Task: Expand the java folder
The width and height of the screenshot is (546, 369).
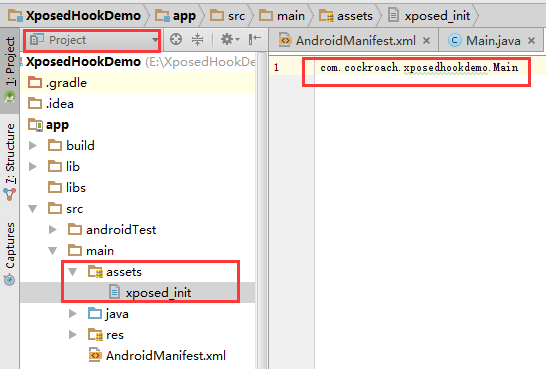Action: pyautogui.click(x=73, y=314)
